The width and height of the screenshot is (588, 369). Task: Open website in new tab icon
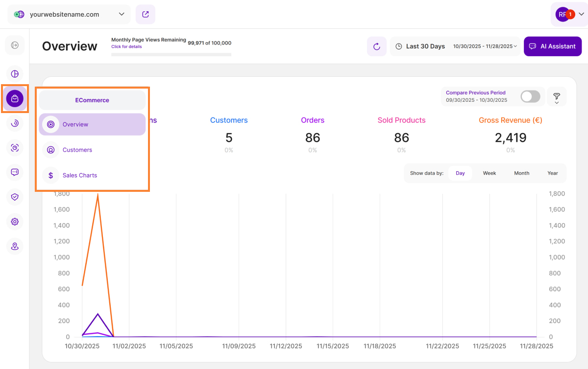146,14
